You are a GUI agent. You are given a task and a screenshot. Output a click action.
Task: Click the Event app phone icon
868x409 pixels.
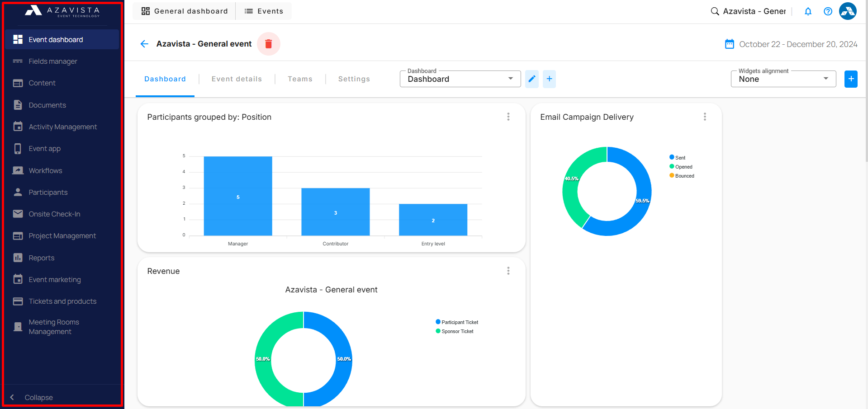point(18,149)
